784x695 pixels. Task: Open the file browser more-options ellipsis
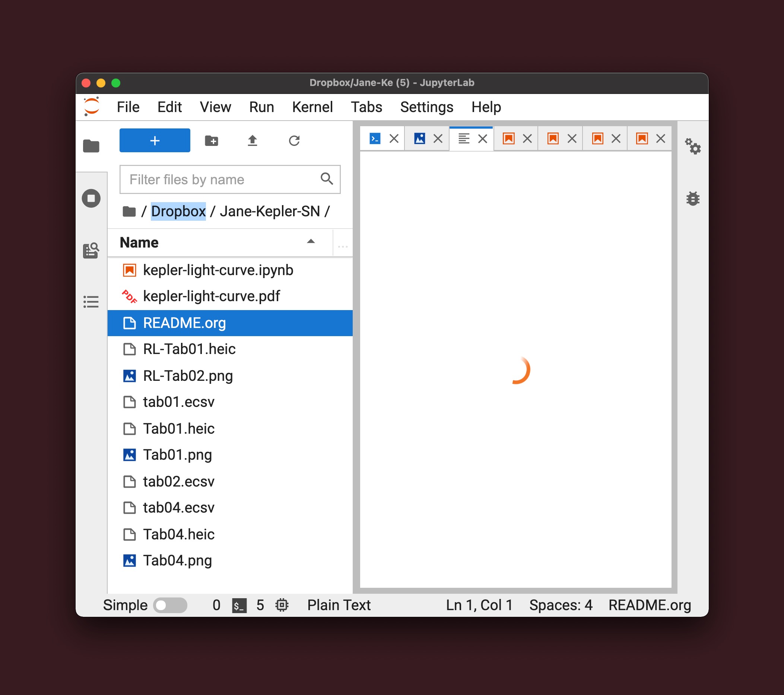click(343, 245)
